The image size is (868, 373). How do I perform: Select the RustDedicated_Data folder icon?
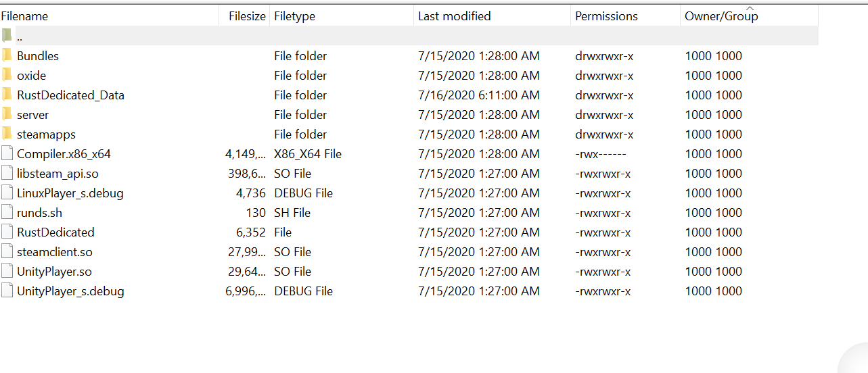pyautogui.click(x=7, y=95)
